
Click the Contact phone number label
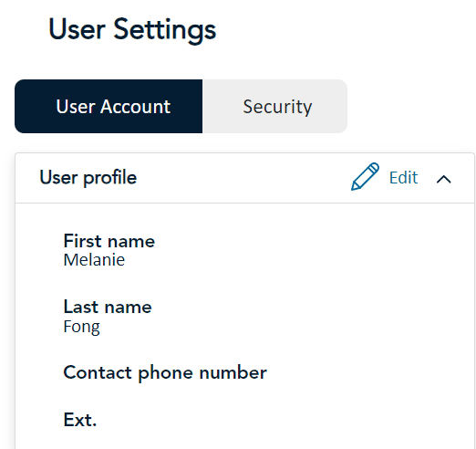[x=165, y=373]
